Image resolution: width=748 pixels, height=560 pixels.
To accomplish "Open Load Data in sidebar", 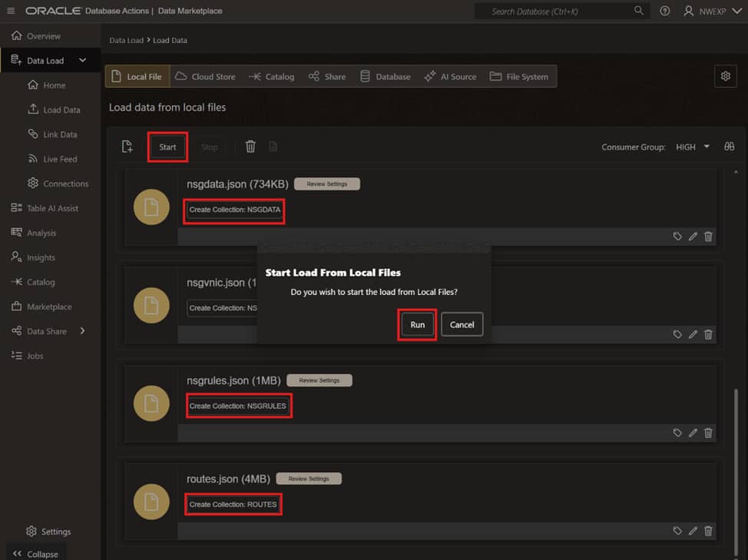I will [x=54, y=110].
